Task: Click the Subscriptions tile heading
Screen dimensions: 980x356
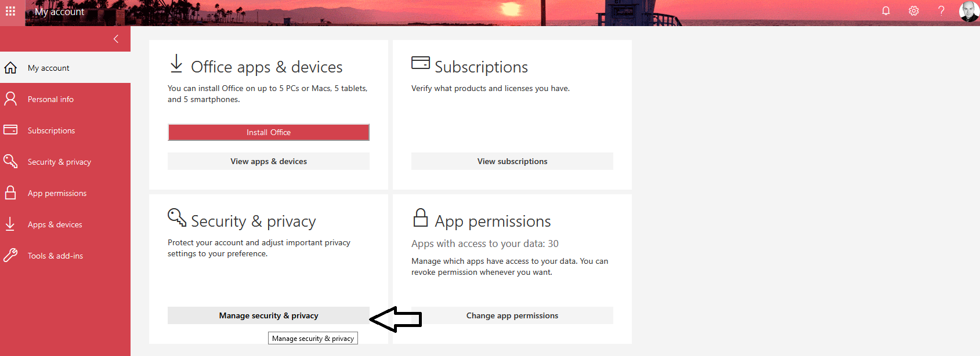Action: (482, 67)
